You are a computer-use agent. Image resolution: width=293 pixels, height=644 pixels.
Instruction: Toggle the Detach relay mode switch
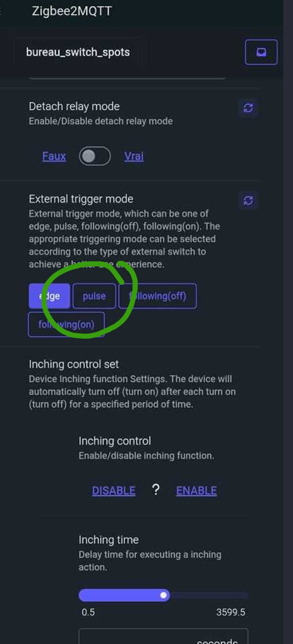(x=95, y=156)
